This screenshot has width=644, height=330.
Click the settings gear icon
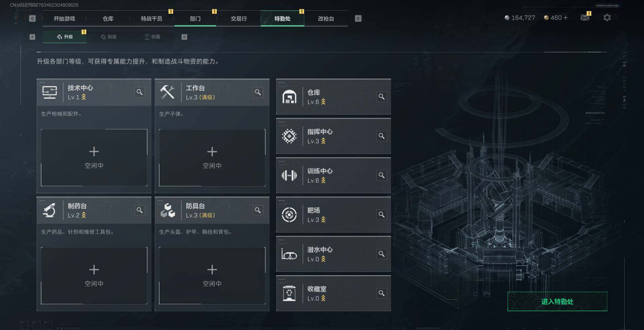607,17
